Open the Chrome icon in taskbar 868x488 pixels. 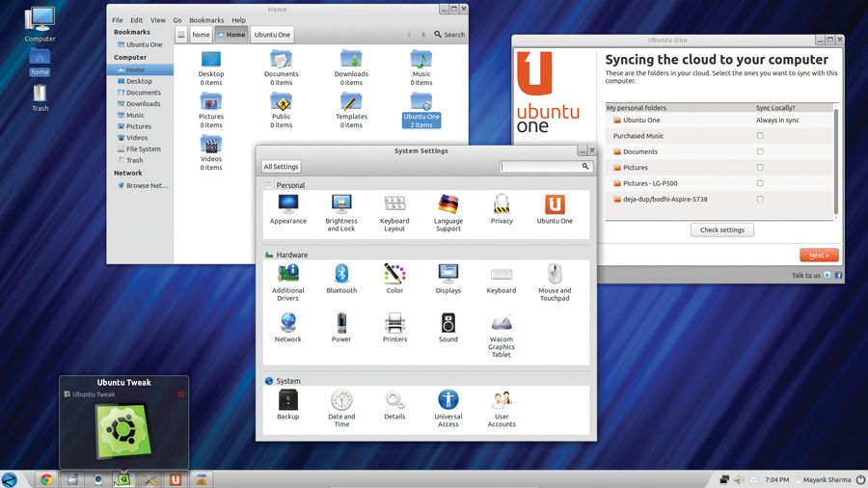coord(46,479)
